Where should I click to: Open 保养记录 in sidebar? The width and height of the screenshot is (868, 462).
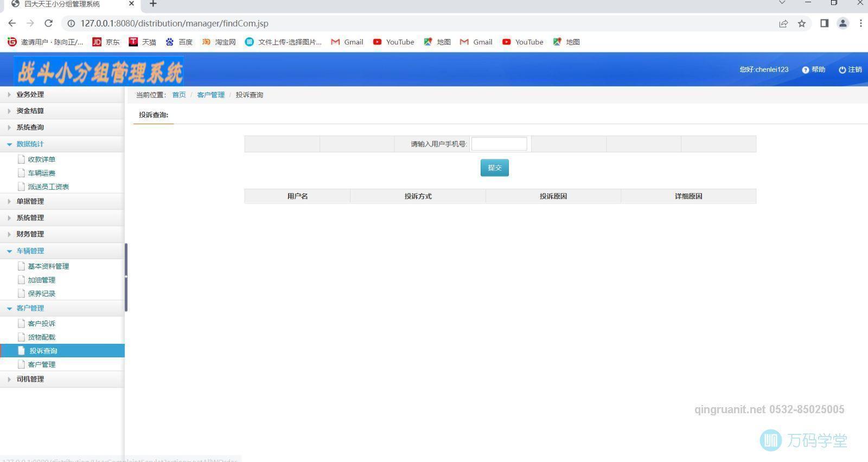click(41, 293)
